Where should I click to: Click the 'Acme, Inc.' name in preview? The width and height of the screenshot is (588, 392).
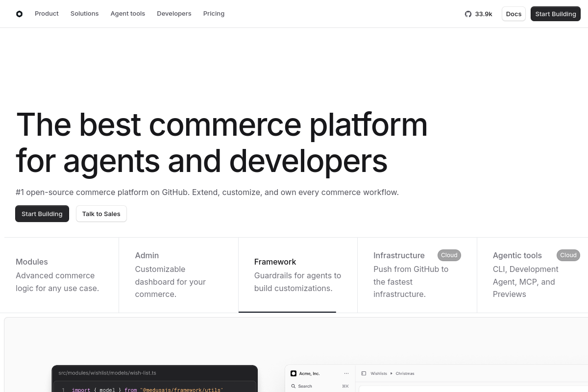coord(309,373)
